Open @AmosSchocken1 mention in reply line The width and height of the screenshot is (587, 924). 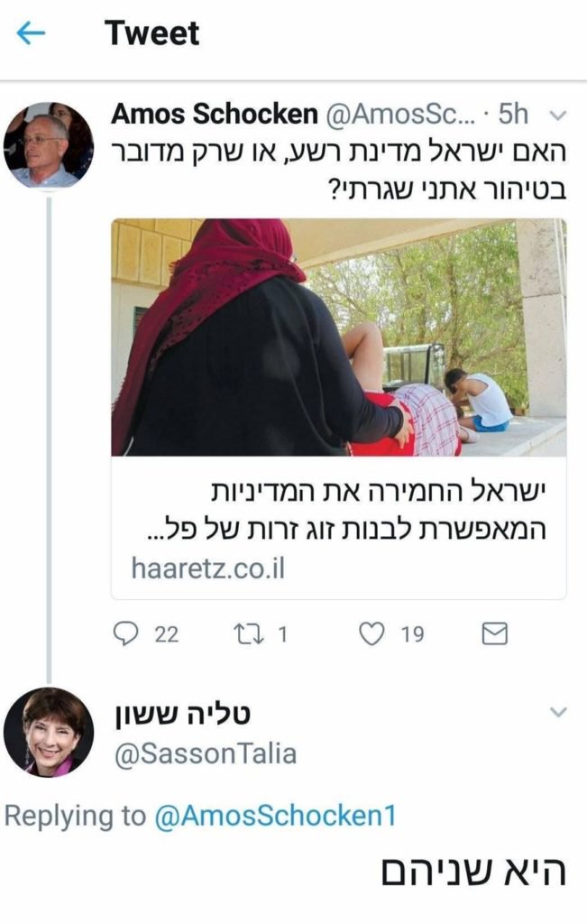(x=275, y=816)
